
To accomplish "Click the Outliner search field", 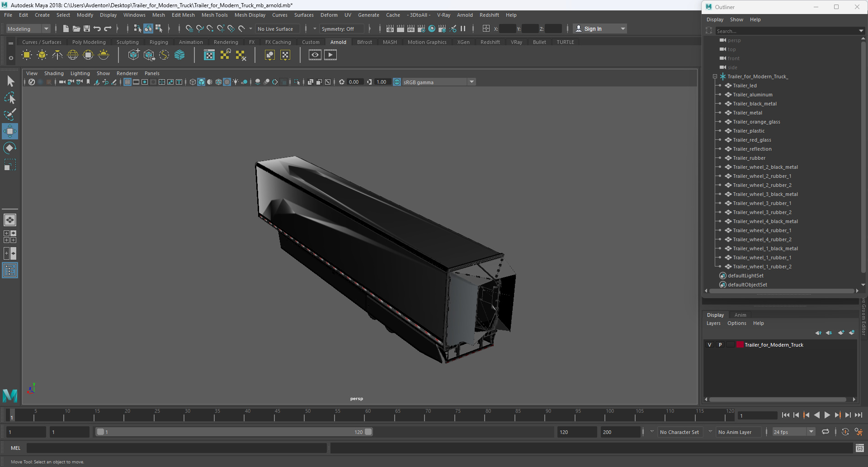I will coord(786,31).
